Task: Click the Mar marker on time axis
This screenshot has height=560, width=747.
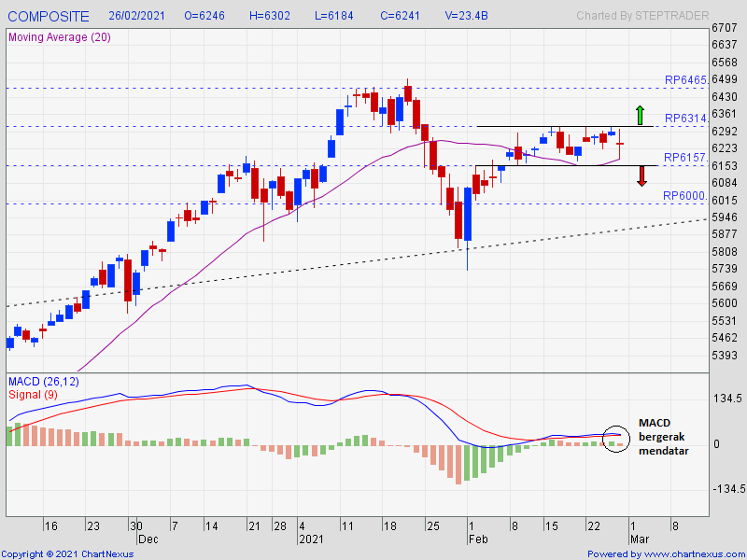Action: point(641,539)
